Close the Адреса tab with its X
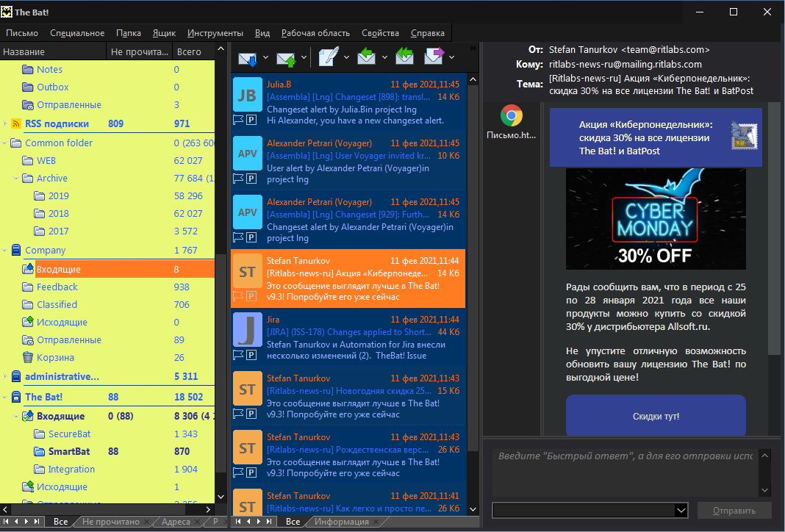The height and width of the screenshot is (532, 785). point(197,522)
